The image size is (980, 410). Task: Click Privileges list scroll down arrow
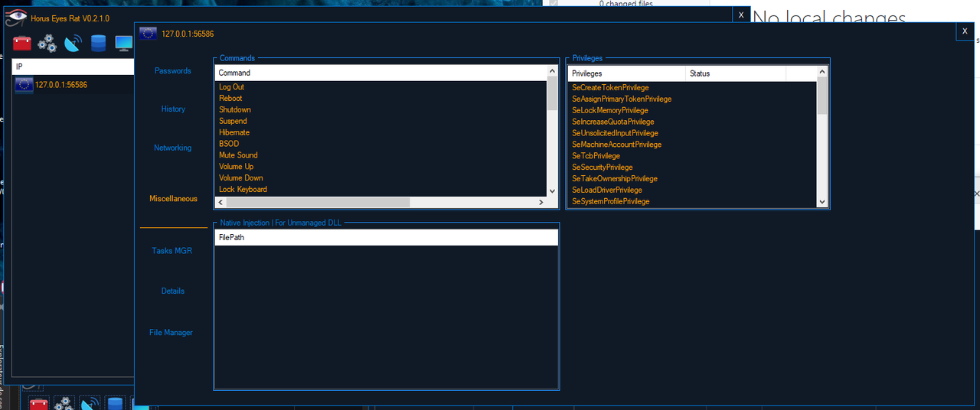(x=822, y=202)
